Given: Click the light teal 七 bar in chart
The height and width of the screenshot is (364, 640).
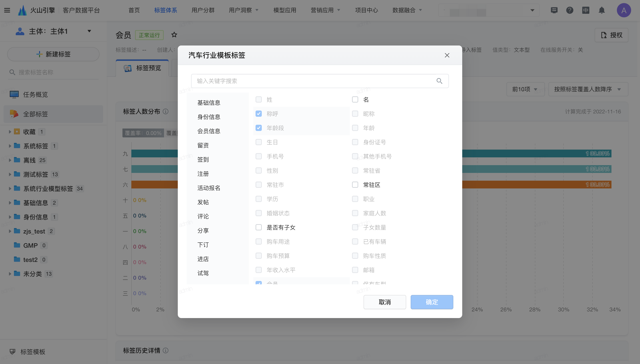Looking at the screenshot, I should click(x=536, y=169).
